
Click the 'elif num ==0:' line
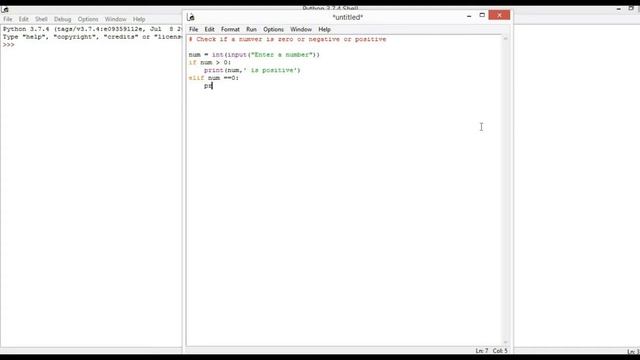point(213,78)
